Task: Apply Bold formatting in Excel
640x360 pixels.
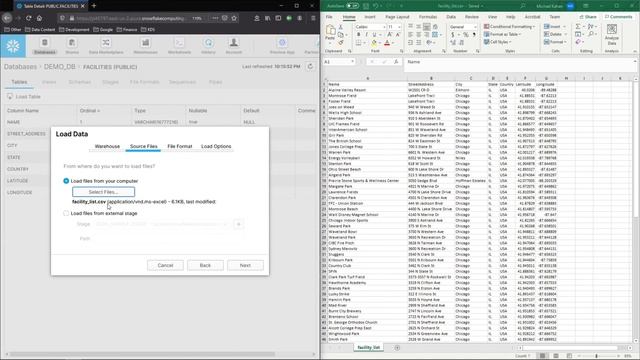Action: pos(358,35)
